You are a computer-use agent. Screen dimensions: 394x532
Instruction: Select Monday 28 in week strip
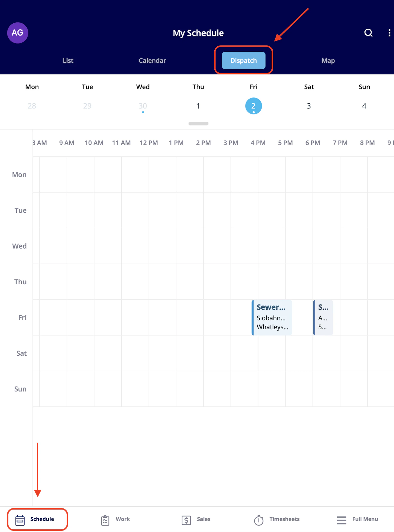click(32, 106)
